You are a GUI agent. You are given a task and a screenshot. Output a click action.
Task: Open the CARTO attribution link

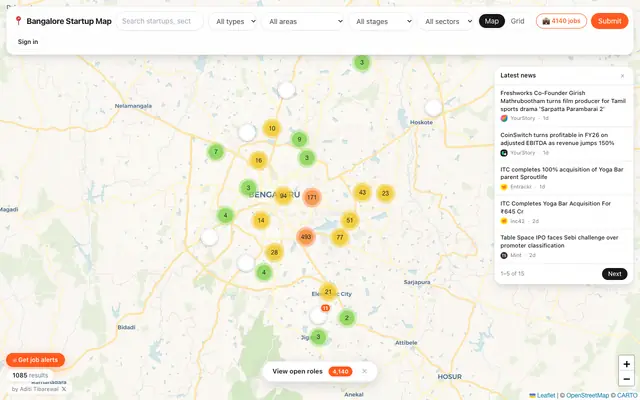pyautogui.click(x=627, y=396)
